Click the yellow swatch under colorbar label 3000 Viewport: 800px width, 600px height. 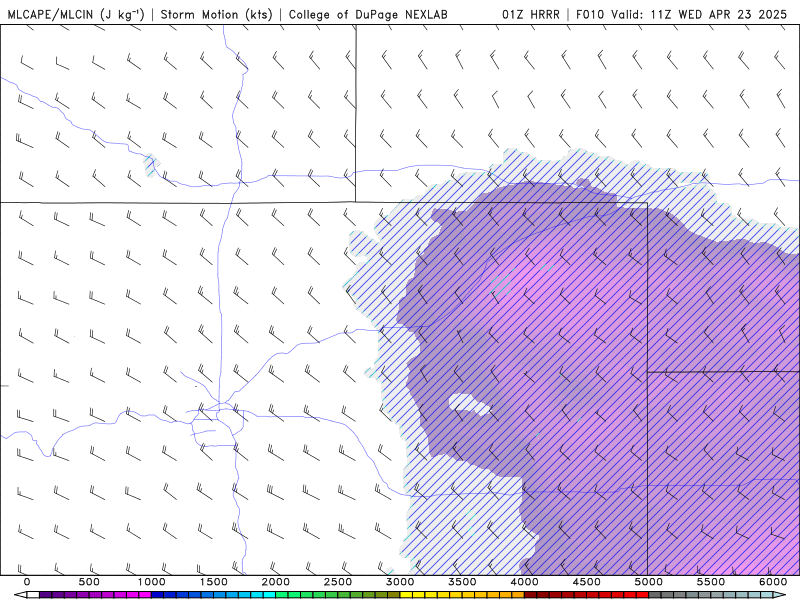tap(407, 595)
